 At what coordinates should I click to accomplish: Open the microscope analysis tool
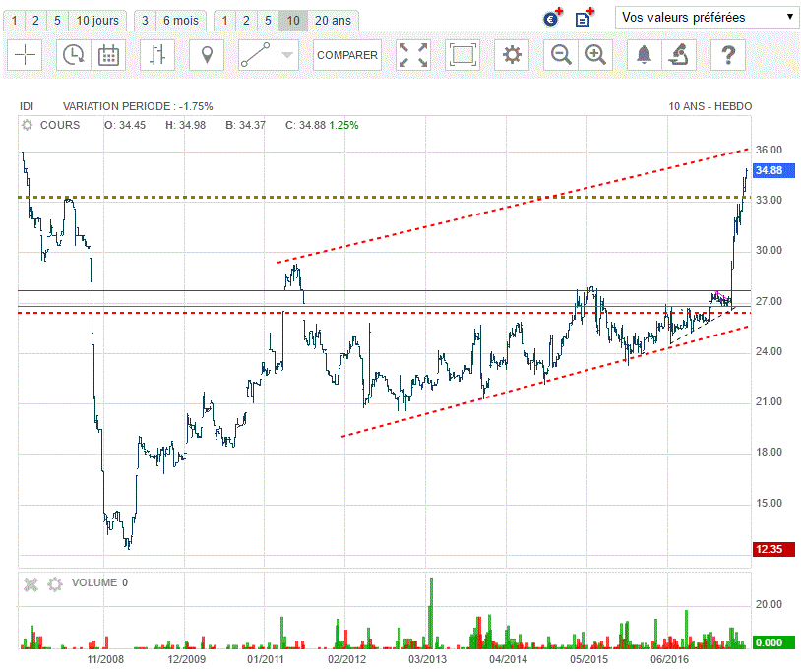click(x=678, y=55)
